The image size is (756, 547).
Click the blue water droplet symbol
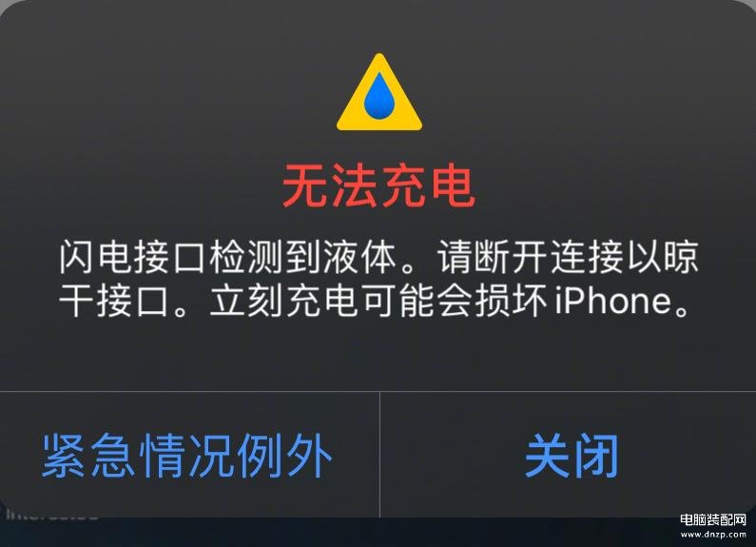click(379, 96)
